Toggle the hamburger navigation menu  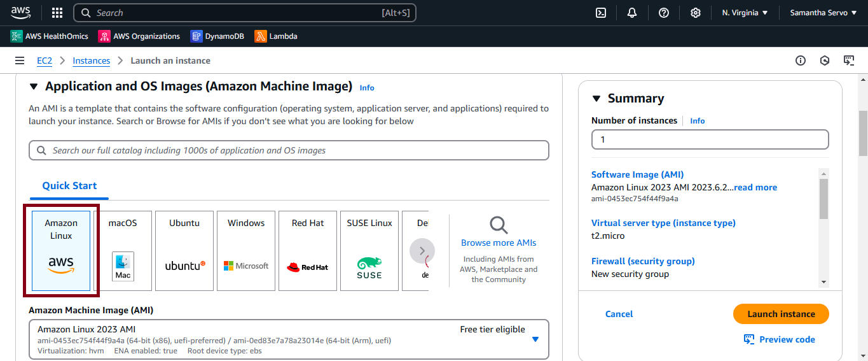coord(20,60)
